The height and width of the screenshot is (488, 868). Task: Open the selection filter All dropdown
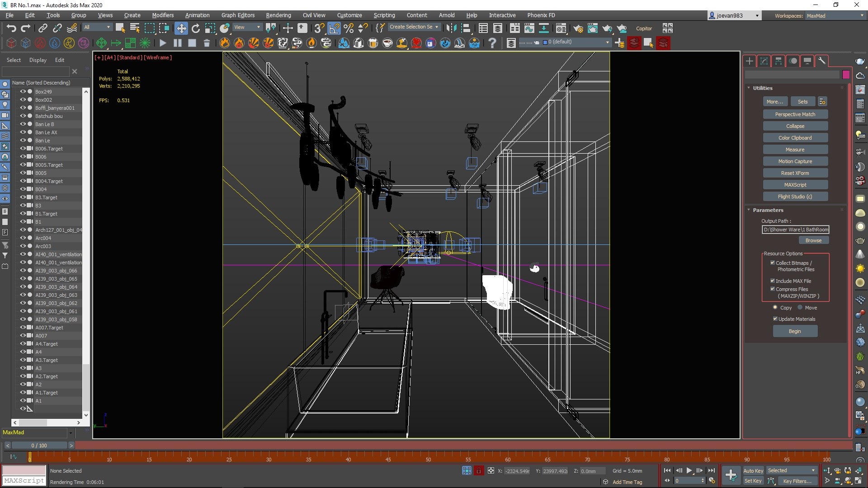[97, 27]
